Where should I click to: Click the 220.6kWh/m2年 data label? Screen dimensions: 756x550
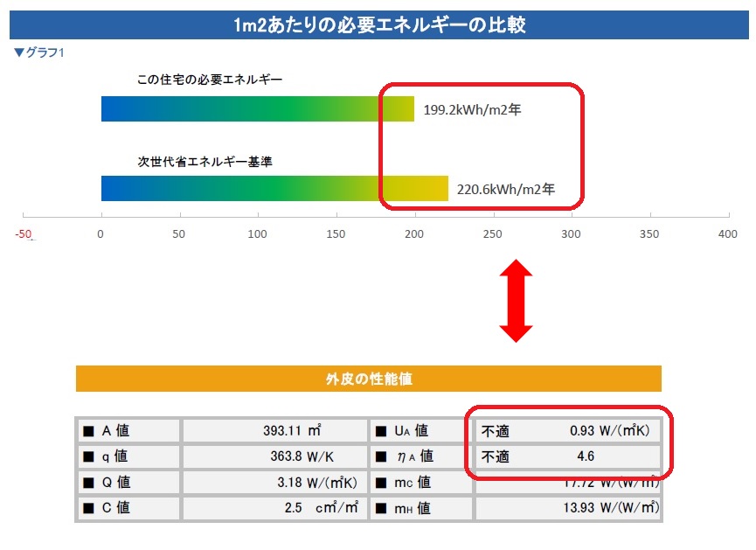(506, 188)
